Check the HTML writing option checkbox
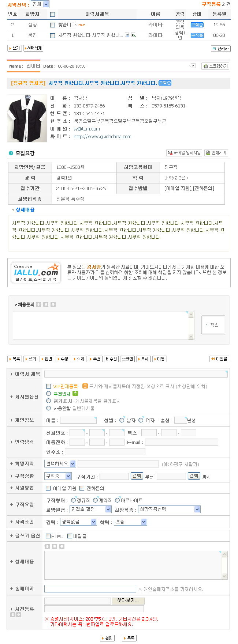 pos(48,536)
